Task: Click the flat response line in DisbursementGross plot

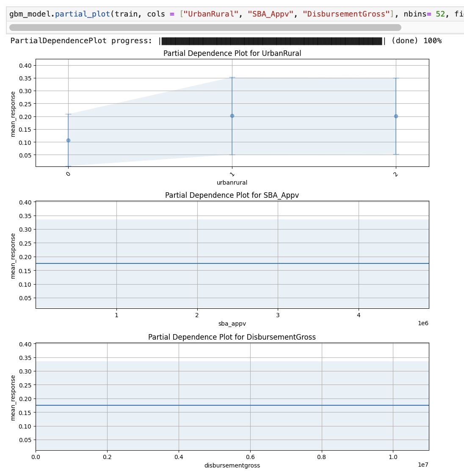Action: coord(232,405)
